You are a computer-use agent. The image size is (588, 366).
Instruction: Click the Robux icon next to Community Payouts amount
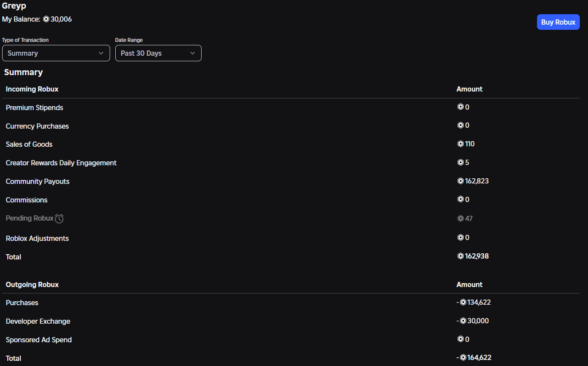pos(460,181)
